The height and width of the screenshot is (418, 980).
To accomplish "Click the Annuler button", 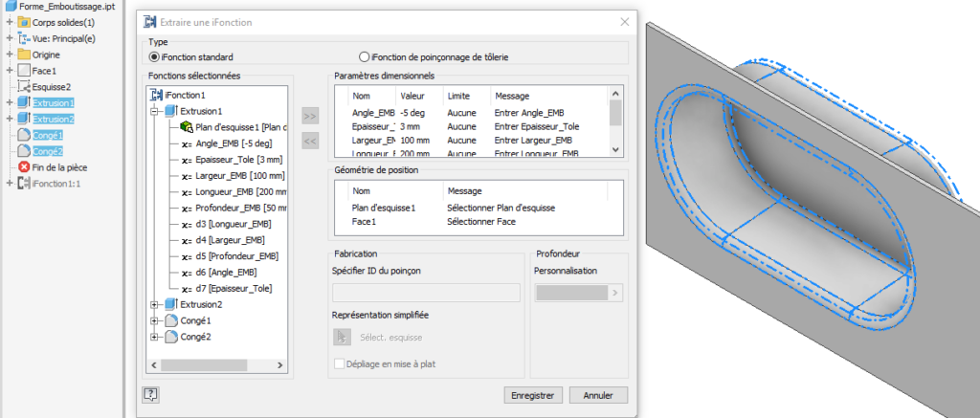I will click(x=598, y=395).
